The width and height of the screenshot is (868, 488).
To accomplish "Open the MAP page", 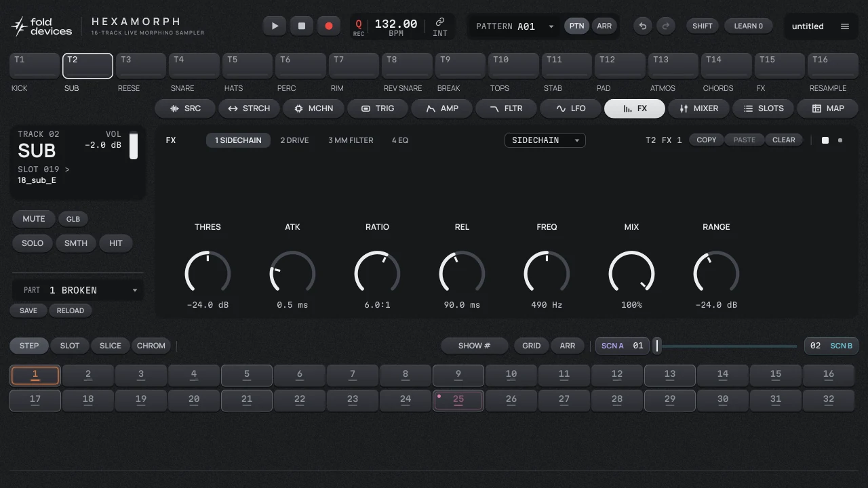I will click(827, 108).
